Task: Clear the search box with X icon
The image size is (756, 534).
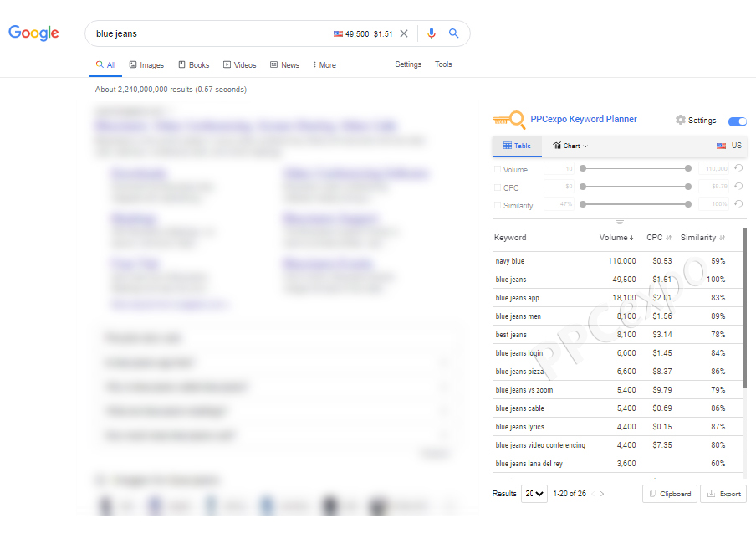Action: pos(404,33)
